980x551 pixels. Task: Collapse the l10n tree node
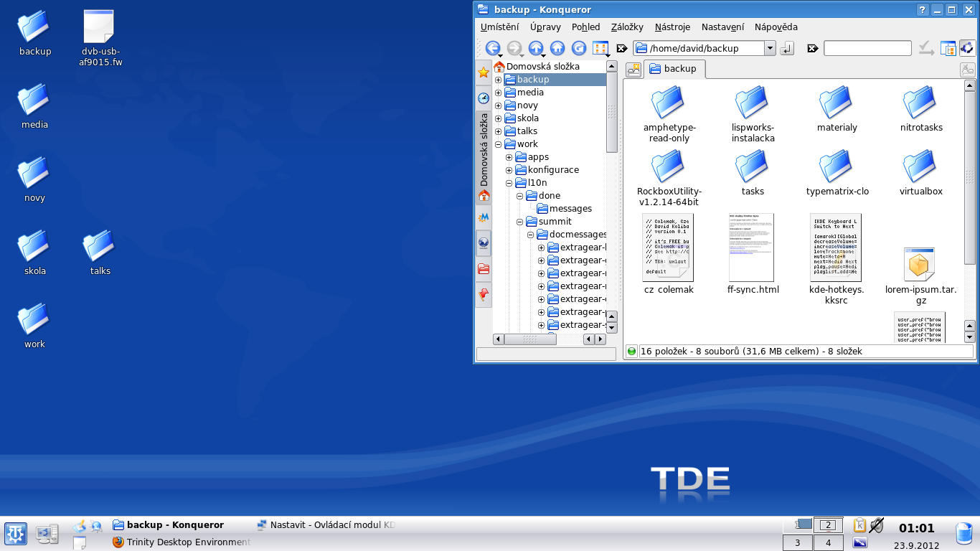pyautogui.click(x=509, y=183)
